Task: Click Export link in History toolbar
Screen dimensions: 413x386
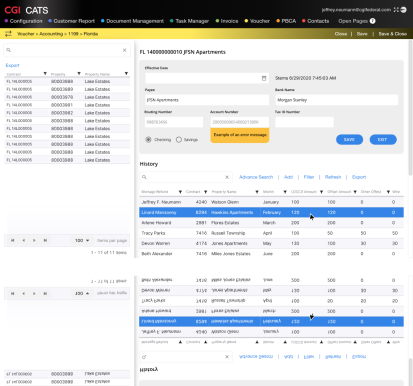Action: click(x=359, y=177)
